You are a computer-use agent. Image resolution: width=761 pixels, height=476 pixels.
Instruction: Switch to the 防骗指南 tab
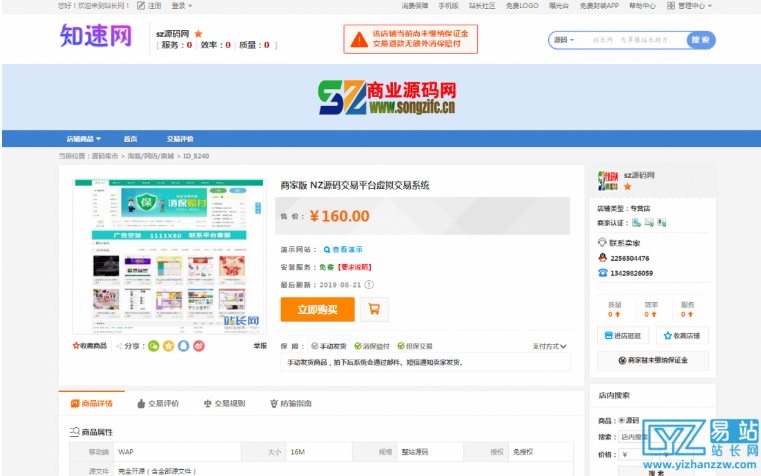pos(291,403)
